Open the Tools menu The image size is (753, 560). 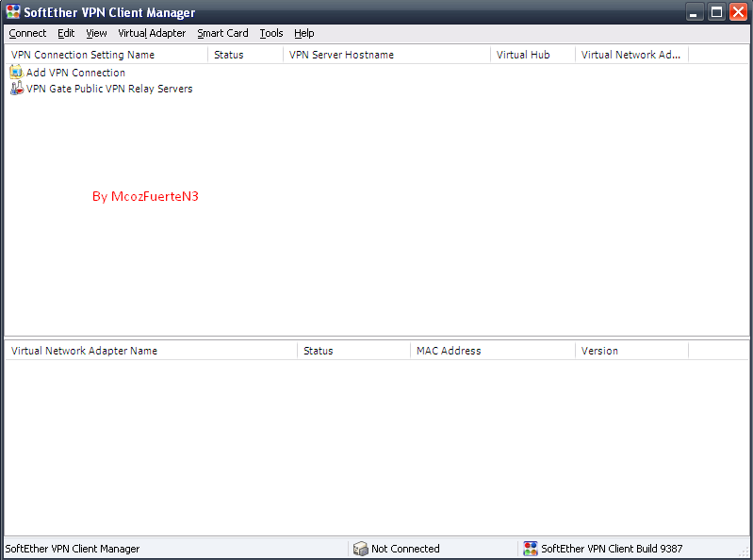270,33
